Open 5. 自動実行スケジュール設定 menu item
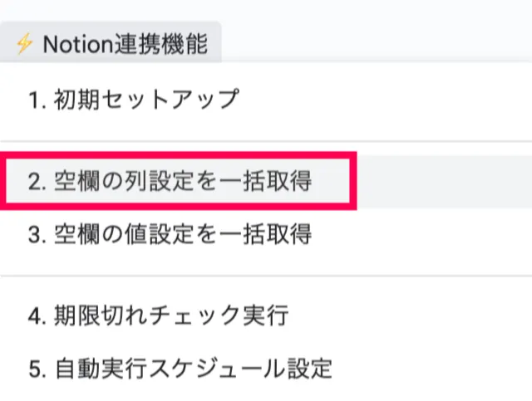Screen dimensions: 532x401 click(x=180, y=366)
